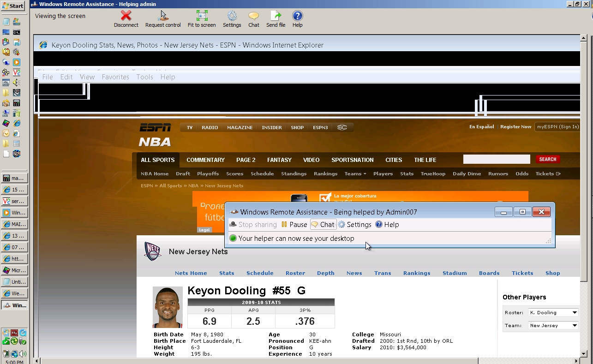Viewport: 593px width, 364px height.
Task: Click the ESPN logo on the webpage
Action: point(155,127)
